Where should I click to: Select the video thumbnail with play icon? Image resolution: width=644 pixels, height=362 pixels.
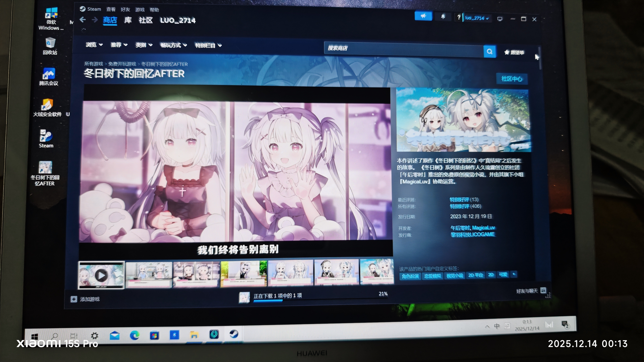(101, 275)
